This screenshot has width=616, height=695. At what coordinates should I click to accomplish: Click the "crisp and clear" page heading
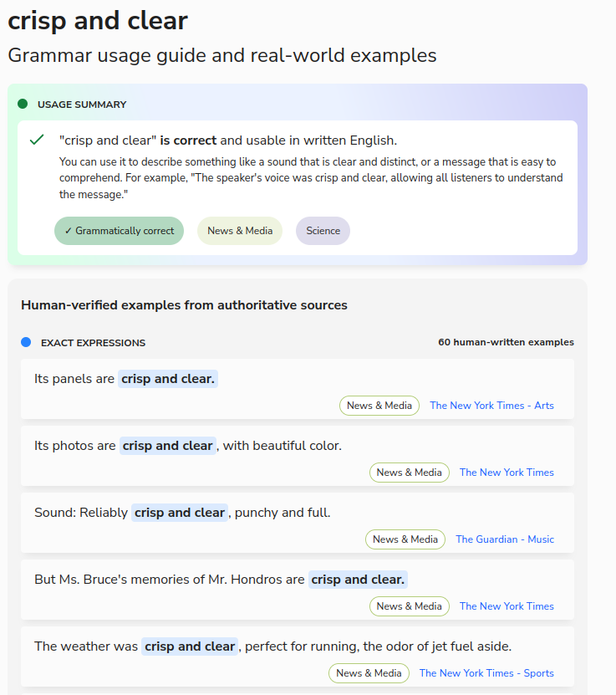(98, 20)
